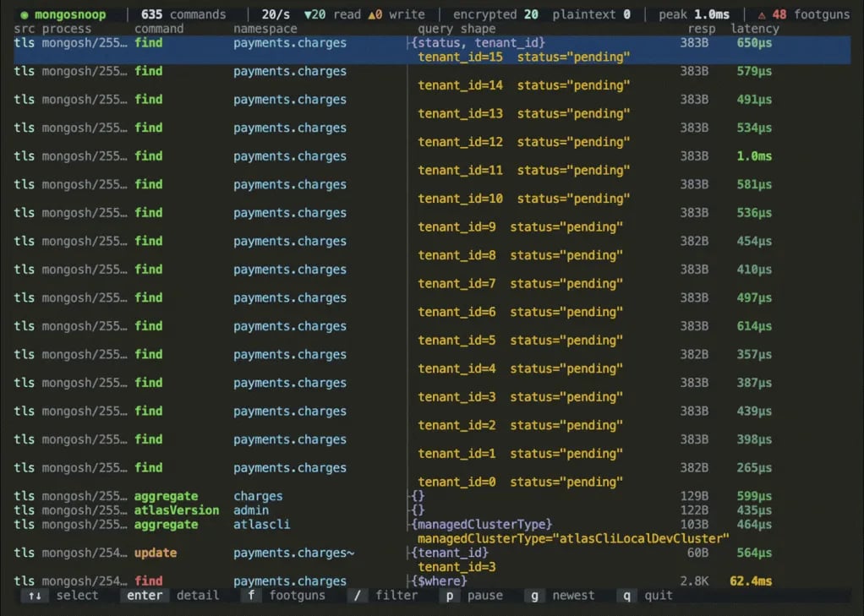Click the query shape column header
Screen dimensions: 864x616
457,29
